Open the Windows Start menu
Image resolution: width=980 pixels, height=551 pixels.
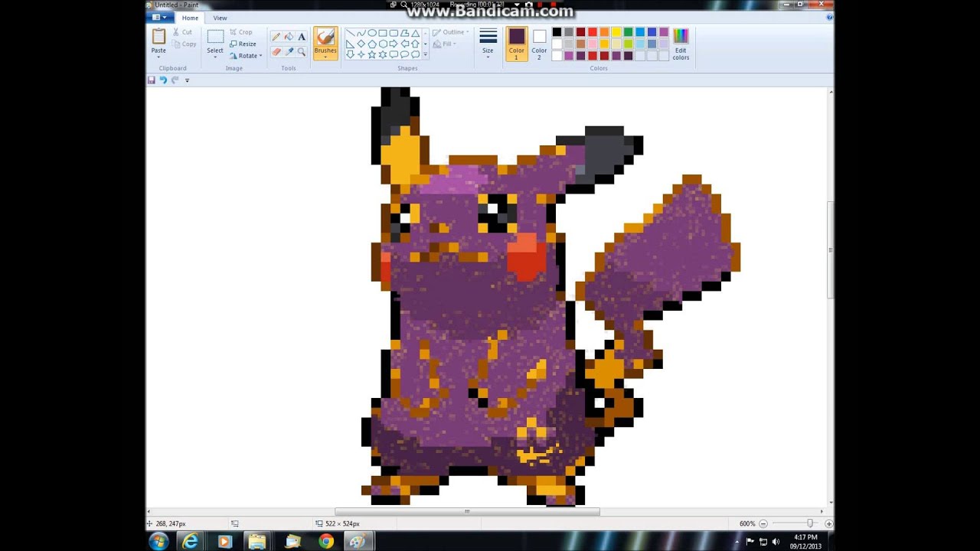click(x=158, y=542)
